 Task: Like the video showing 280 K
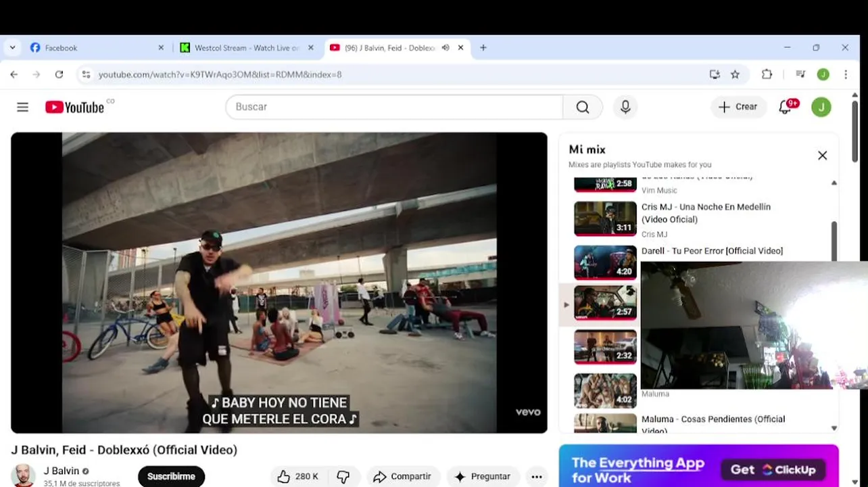coord(298,477)
